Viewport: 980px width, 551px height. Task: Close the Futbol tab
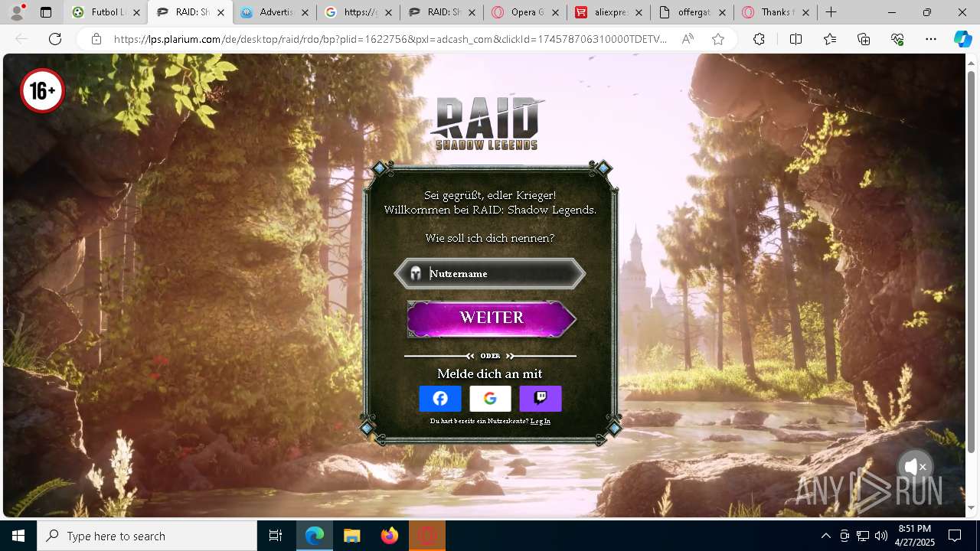(137, 12)
